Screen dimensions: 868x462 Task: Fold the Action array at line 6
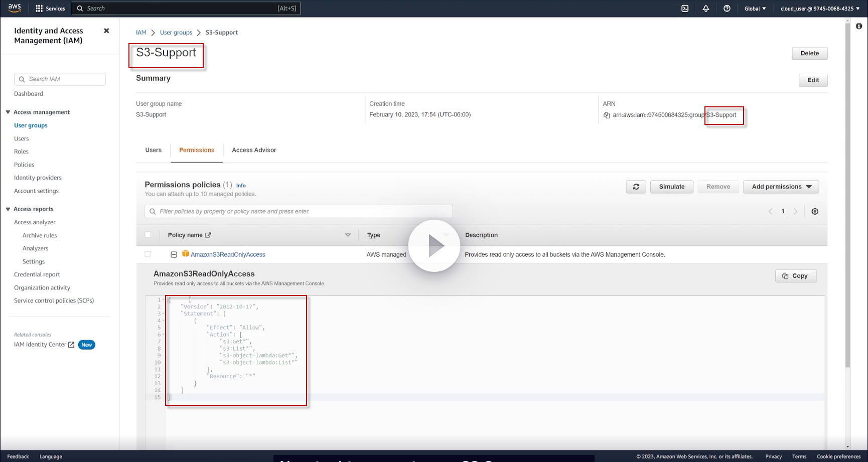164,335
